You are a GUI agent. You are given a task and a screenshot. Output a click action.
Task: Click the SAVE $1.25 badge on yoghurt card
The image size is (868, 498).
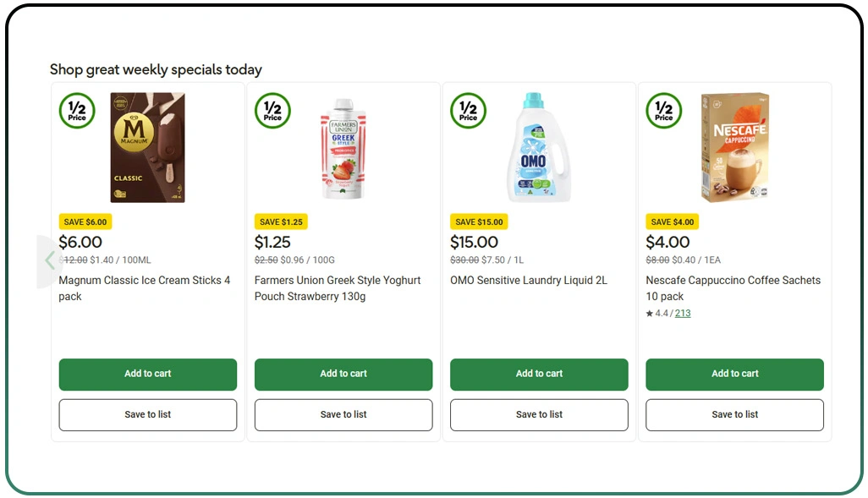[281, 221]
